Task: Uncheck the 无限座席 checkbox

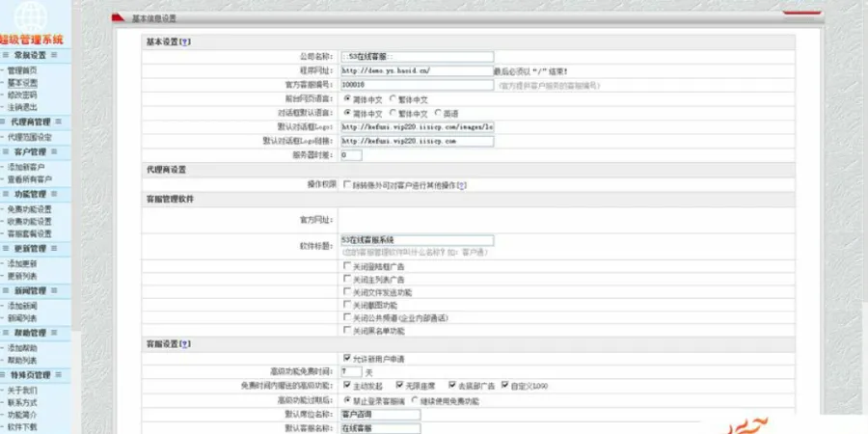Action: point(399,385)
